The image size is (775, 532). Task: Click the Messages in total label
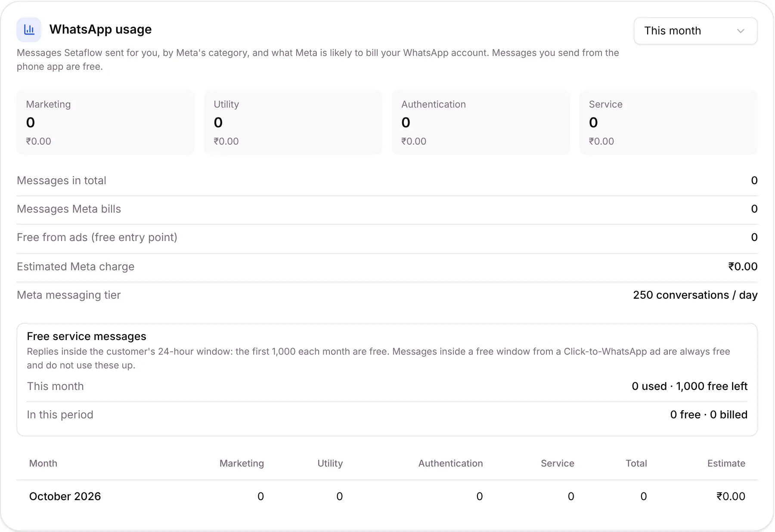tap(62, 180)
